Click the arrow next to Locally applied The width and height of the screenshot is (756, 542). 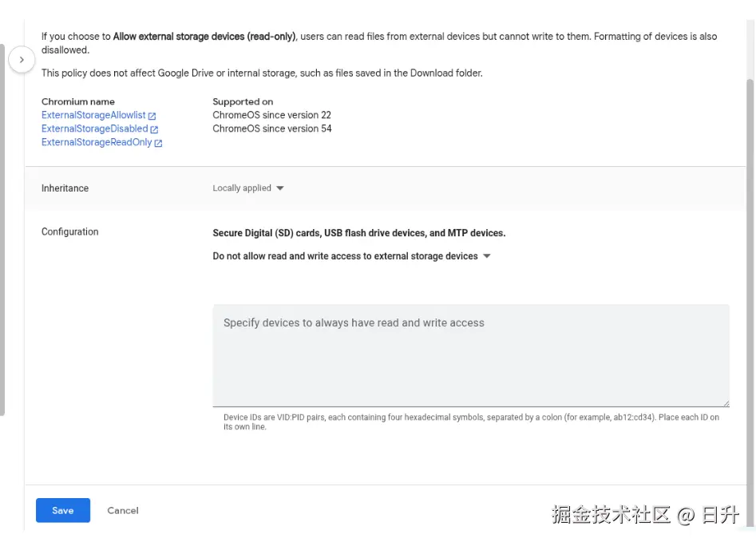point(279,188)
